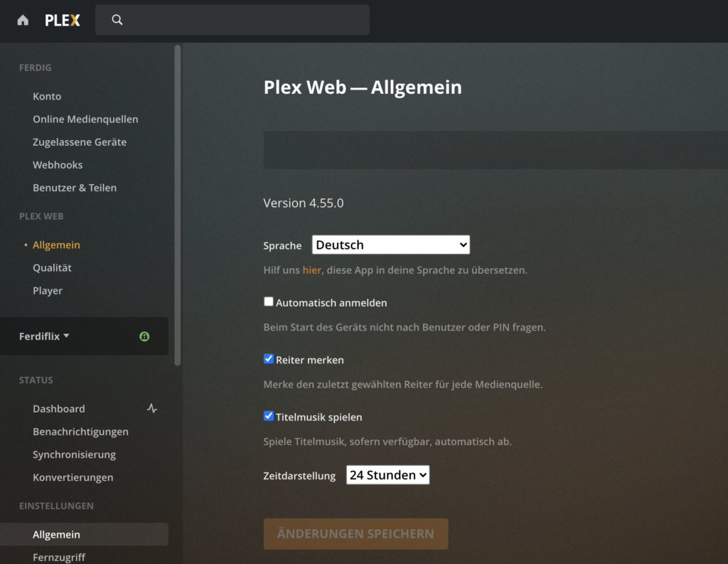Expand the Ferdiflix server selector
The height and width of the screenshot is (564, 728).
(x=45, y=336)
